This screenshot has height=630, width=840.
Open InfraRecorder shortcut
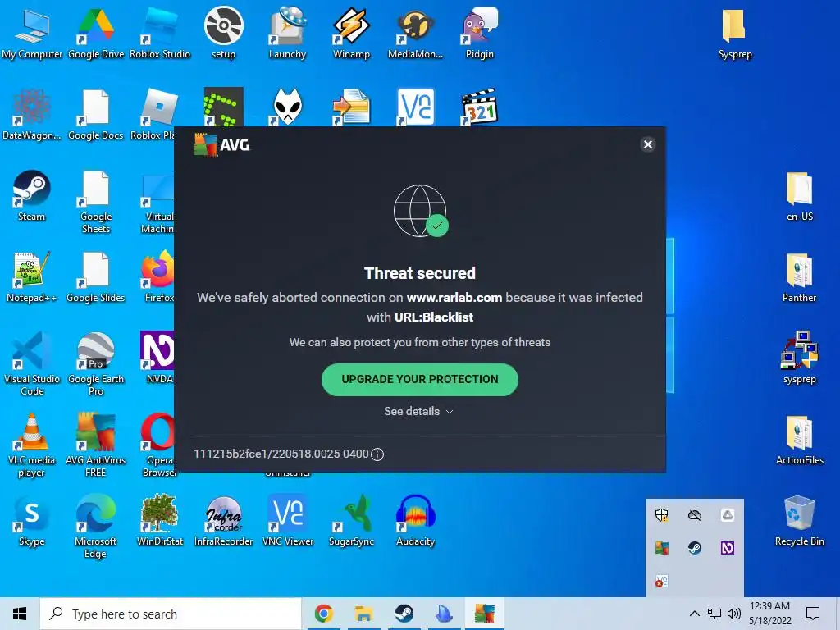point(223,521)
